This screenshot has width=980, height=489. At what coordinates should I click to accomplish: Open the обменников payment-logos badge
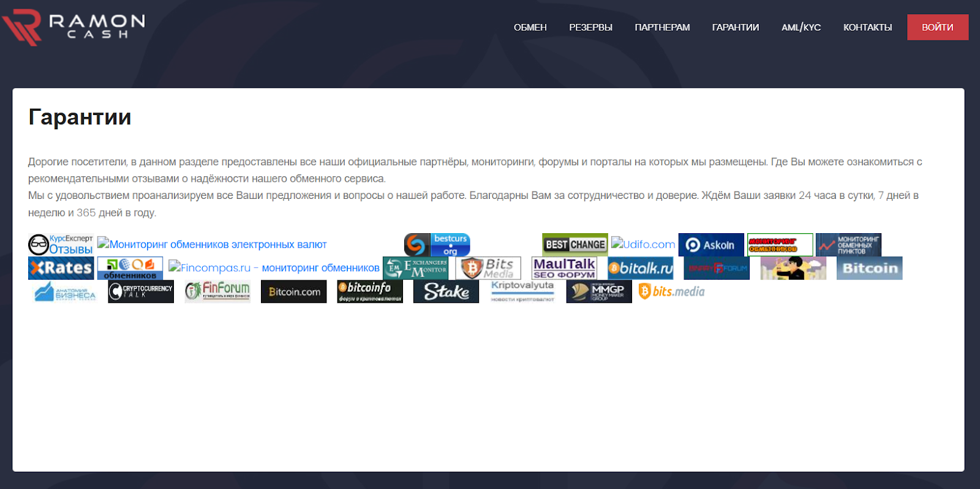point(130,268)
